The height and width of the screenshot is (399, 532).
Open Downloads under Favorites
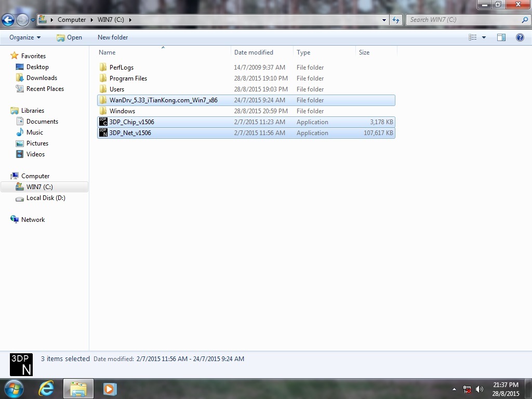(42, 78)
